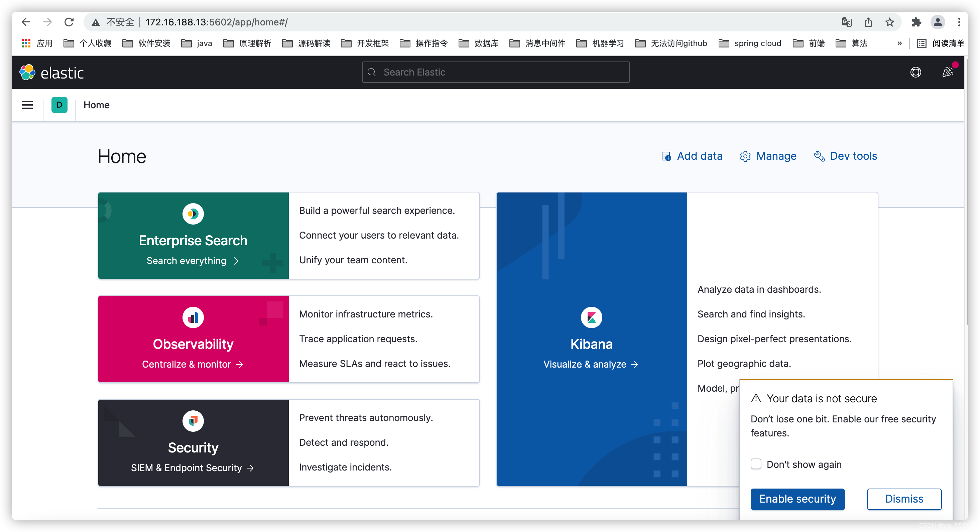Screen dimensions: 980x532
Task: Click the Kibana logo icon
Action: pos(591,317)
